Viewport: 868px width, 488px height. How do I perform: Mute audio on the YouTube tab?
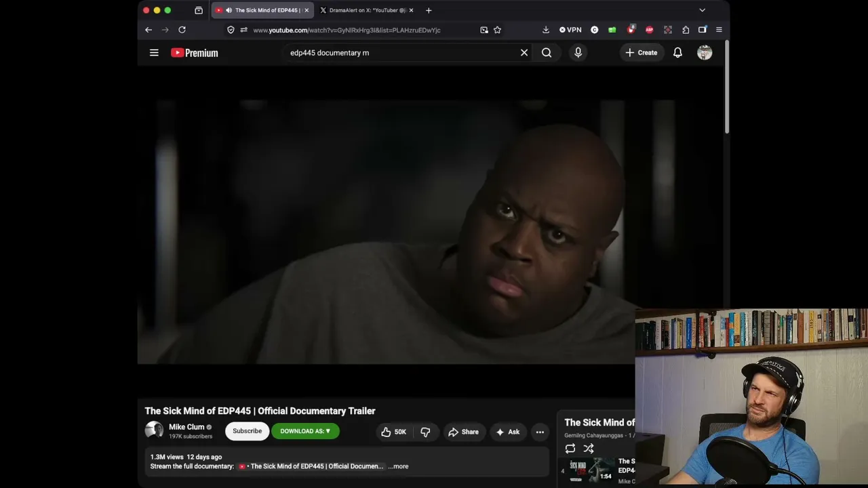coord(229,10)
